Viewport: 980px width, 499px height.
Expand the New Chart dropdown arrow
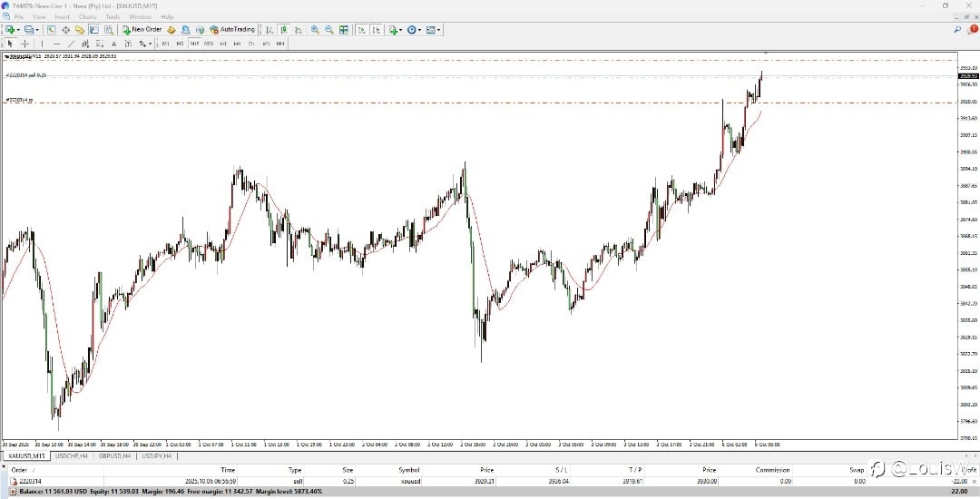point(18,29)
